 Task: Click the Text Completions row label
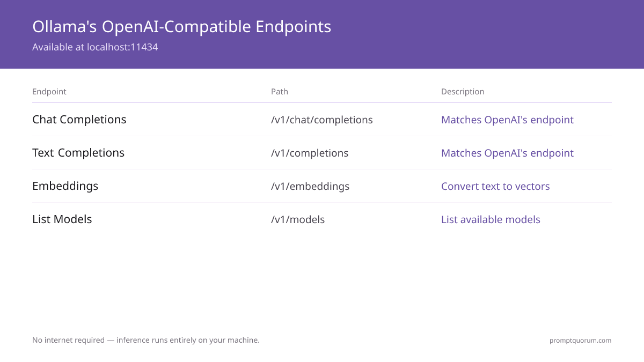click(78, 153)
